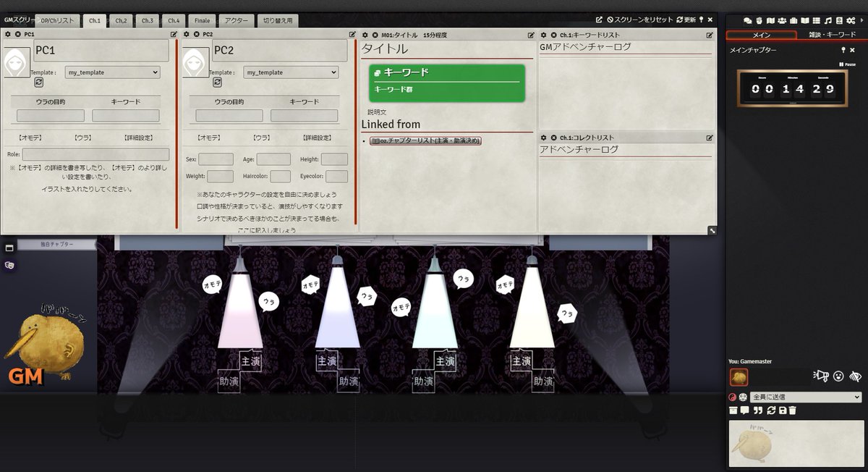
Task: Pause the countdown timer
Action: [x=847, y=64]
